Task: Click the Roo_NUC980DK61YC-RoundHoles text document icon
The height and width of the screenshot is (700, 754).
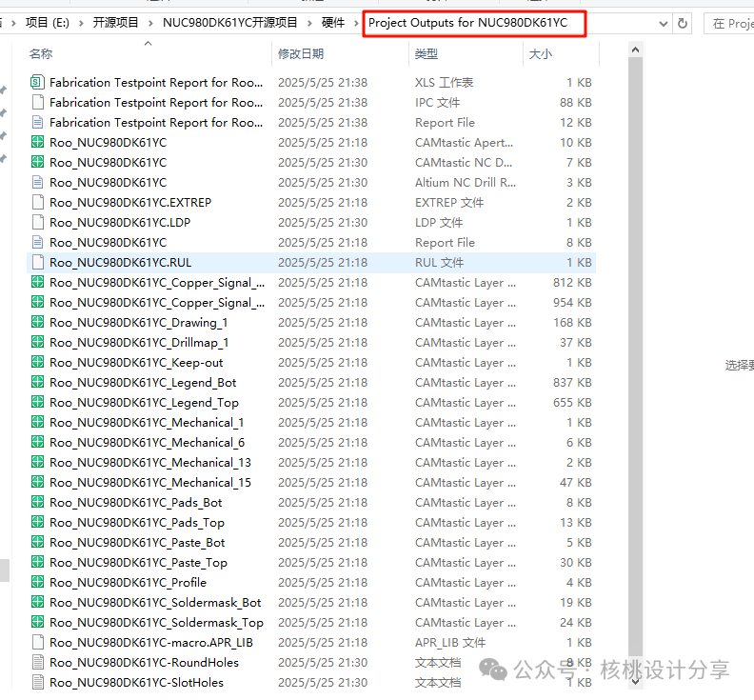Action: coord(37,662)
